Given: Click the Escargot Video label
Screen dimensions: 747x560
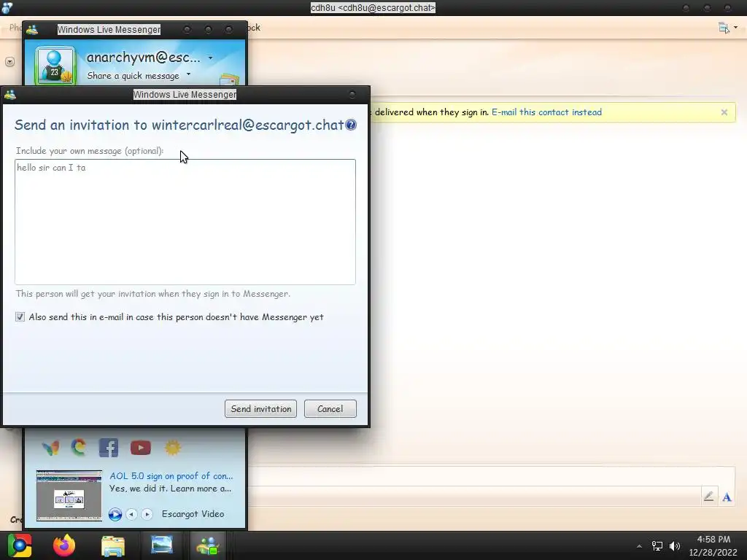Looking at the screenshot, I should (x=193, y=514).
